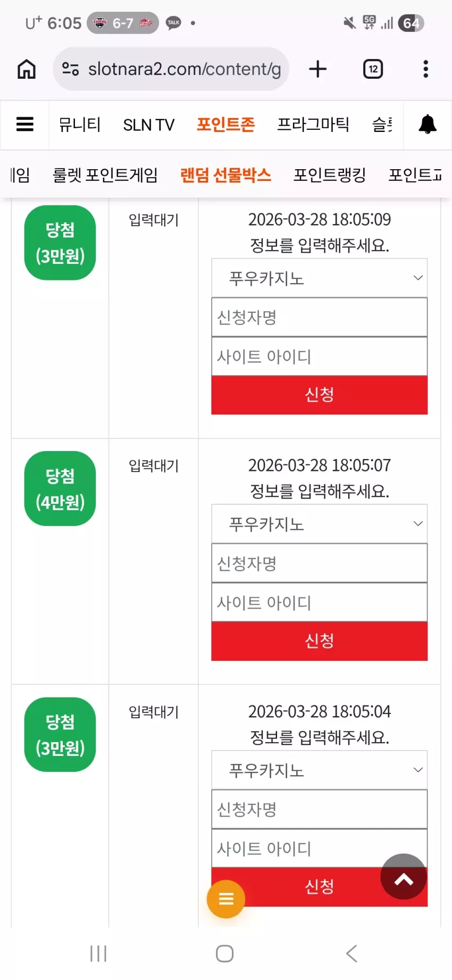Focus the first 신청자명 input field
This screenshot has width=452, height=980.
coord(320,317)
